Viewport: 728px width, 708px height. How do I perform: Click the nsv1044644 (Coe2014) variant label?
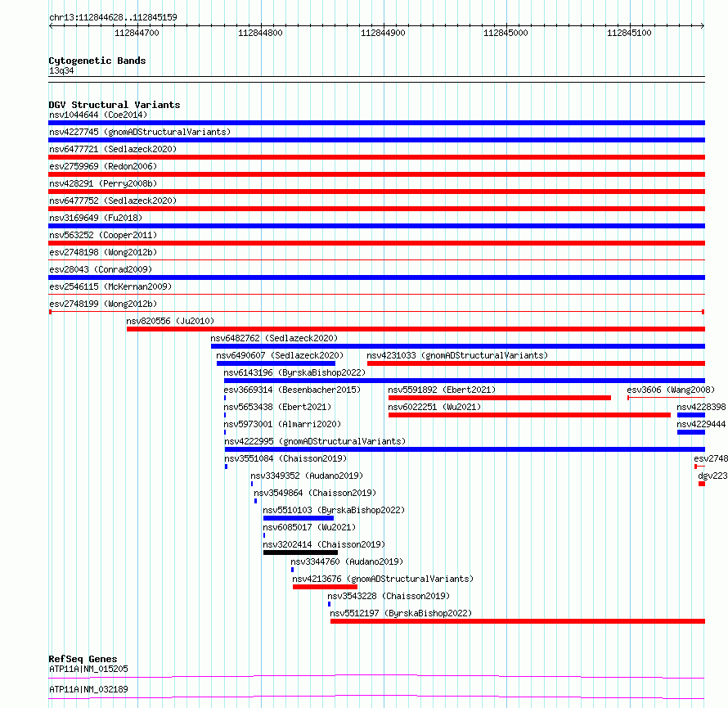98,115
